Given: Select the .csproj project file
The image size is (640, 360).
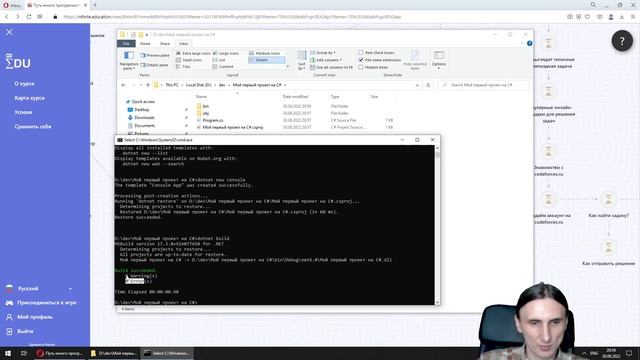Looking at the screenshot, I should 233,127.
